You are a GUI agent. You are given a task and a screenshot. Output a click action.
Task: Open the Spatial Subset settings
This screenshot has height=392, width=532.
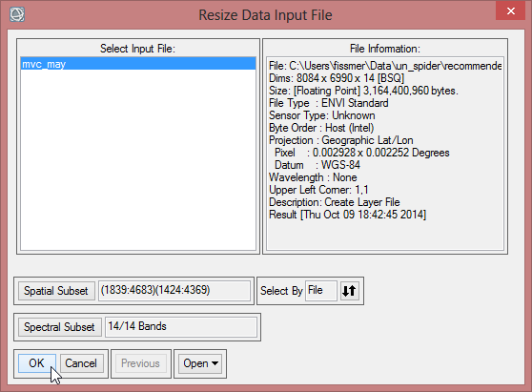(56, 291)
